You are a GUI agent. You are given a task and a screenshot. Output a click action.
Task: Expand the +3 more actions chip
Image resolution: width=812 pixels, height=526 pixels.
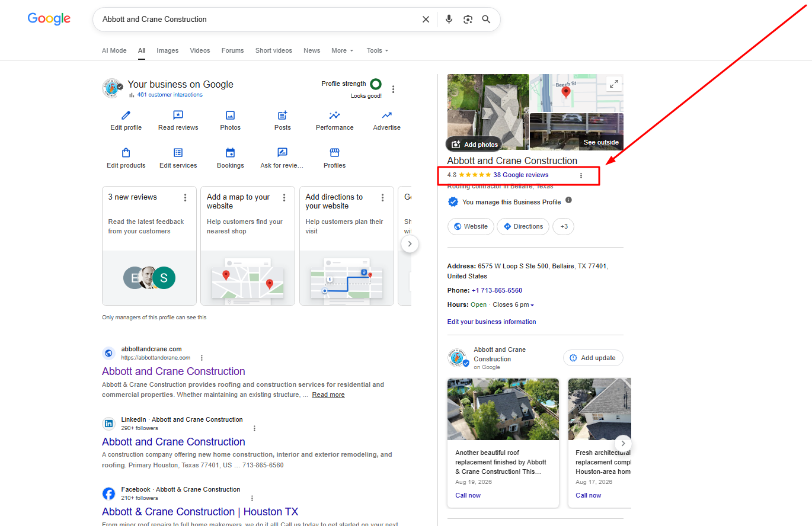click(x=564, y=226)
